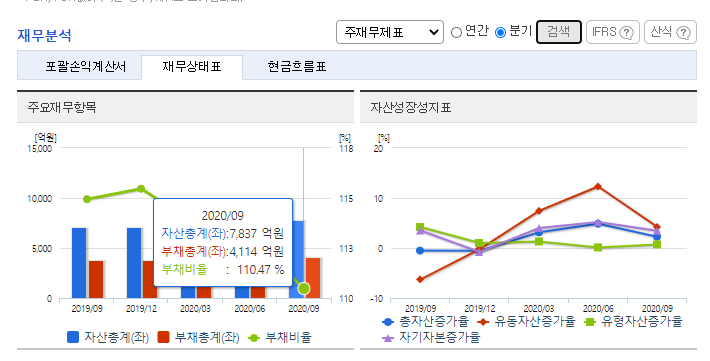
Task: Toggle the 자산총계(좌) legend item
Action: pyautogui.click(x=108, y=337)
